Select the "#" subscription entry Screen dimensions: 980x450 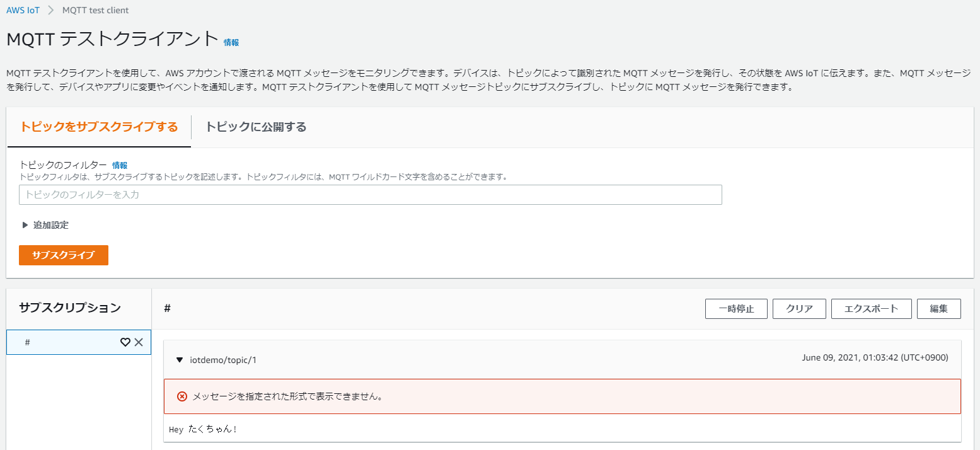69,342
